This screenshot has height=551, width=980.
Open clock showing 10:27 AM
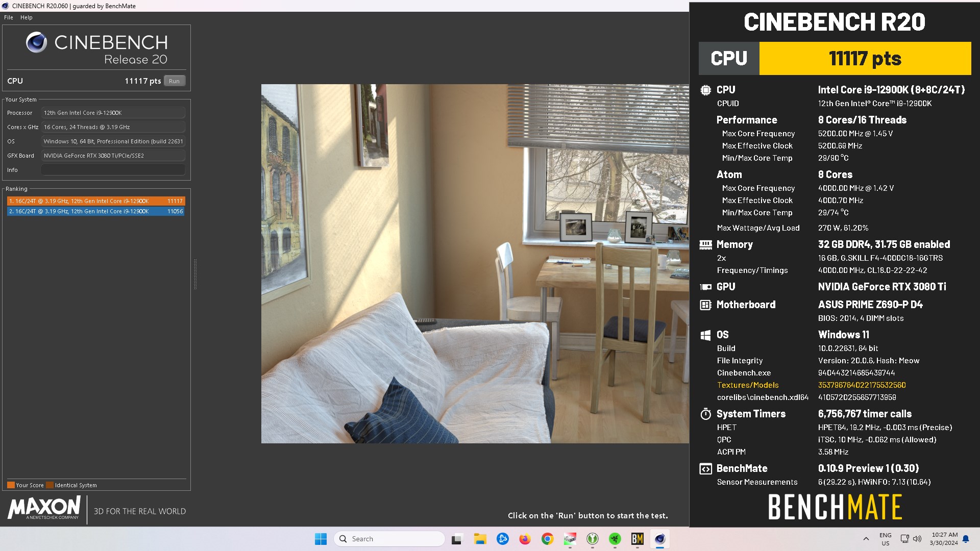944,539
